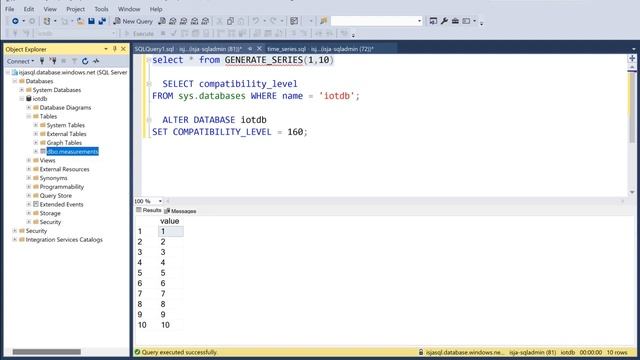Viewport: 640px width, 360px height.
Task: Toggle auto-hide pin on Object Explorer panel
Action: click(115, 49)
